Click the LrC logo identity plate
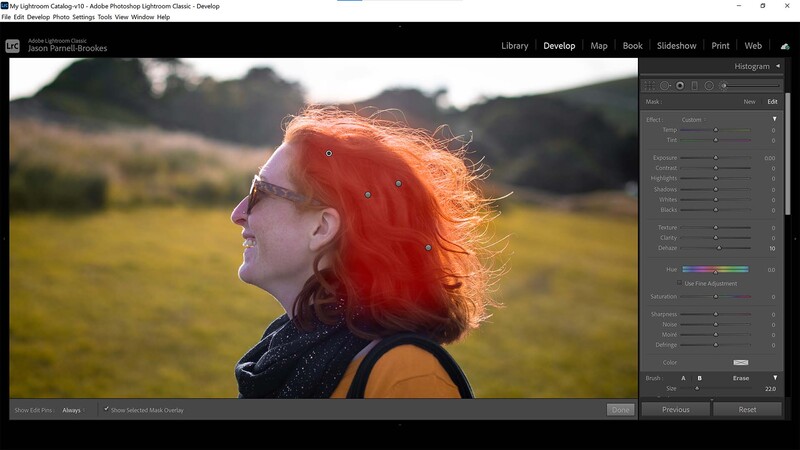800x450 pixels. point(12,46)
